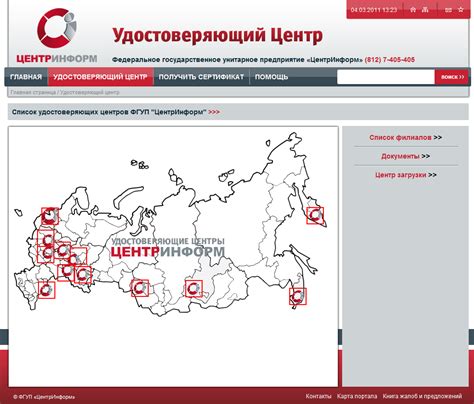Click the star favorites icon
Viewport: 474px width, 404px height.
coord(461,10)
